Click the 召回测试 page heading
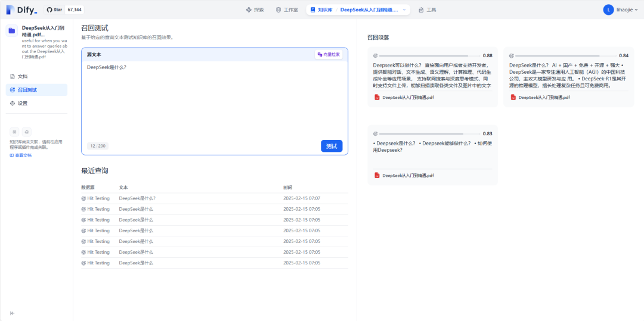 pos(95,28)
